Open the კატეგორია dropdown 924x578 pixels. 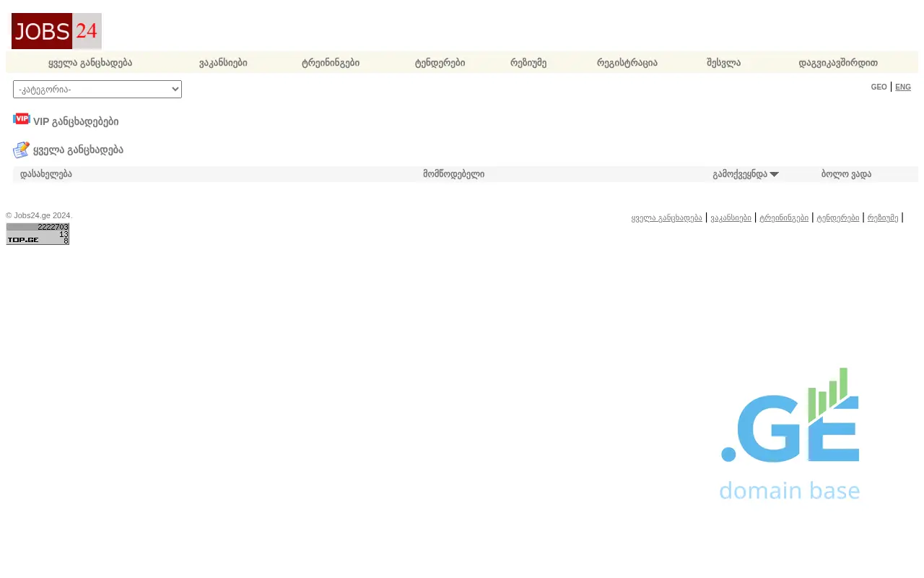[97, 89]
